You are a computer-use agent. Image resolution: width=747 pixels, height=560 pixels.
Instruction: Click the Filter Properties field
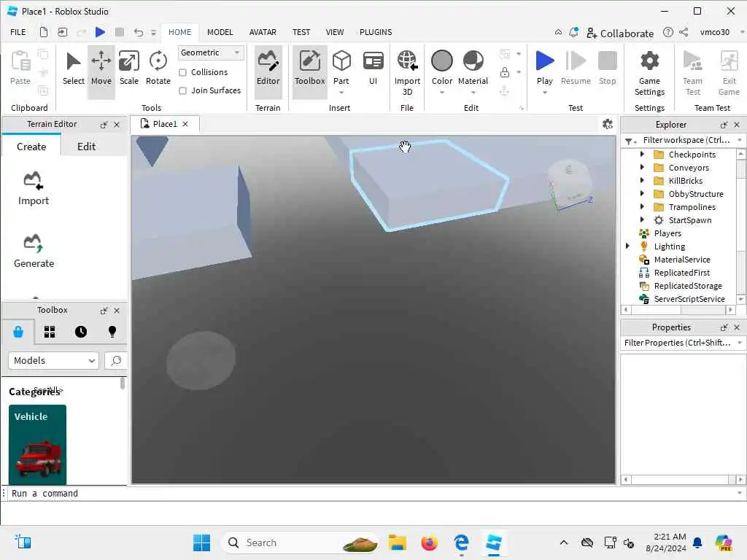coord(678,343)
